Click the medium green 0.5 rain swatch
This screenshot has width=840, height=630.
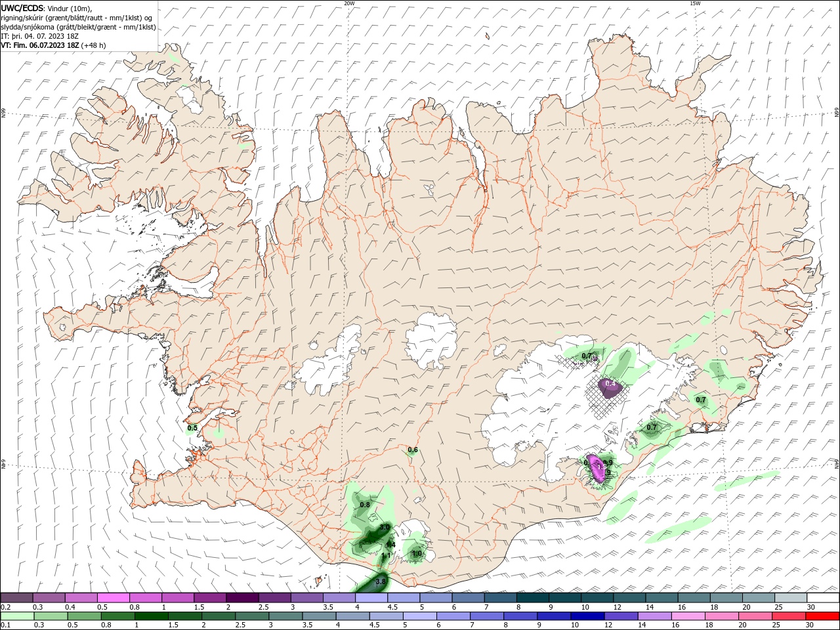click(x=83, y=616)
